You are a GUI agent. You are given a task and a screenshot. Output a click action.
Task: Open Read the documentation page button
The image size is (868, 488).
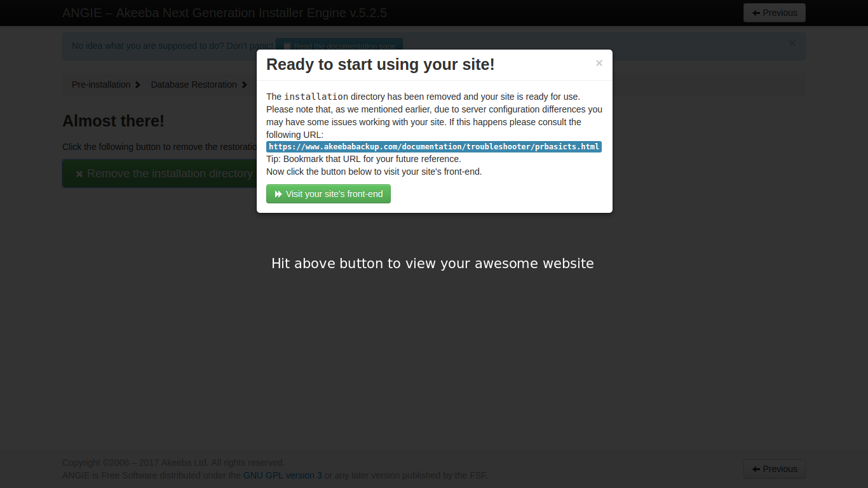(339, 44)
